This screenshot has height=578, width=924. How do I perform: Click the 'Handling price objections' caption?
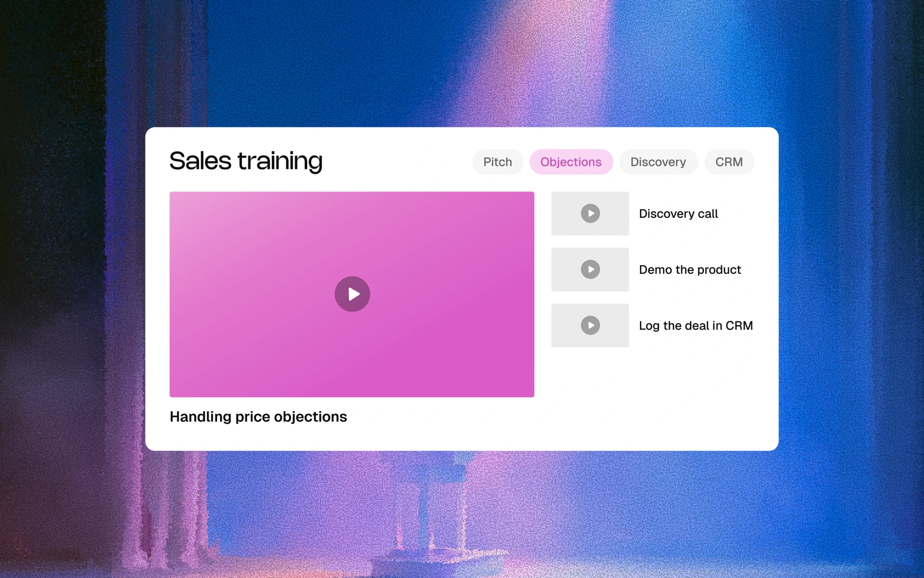[x=258, y=417]
